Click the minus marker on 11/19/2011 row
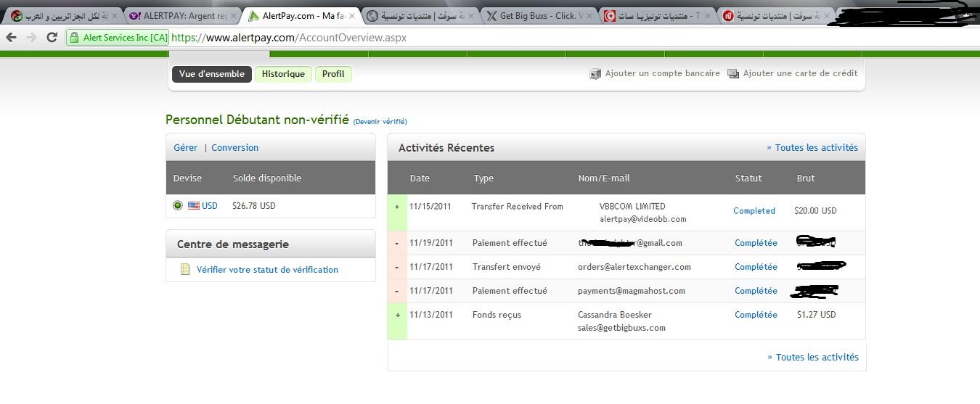Image resolution: width=980 pixels, height=404 pixels. tap(397, 243)
